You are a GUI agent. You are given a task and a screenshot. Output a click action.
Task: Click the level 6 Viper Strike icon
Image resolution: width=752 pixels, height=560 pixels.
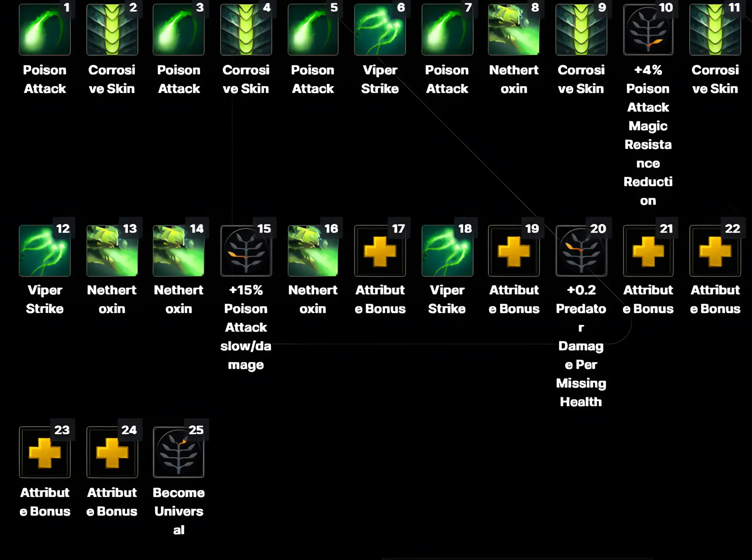[x=380, y=29]
